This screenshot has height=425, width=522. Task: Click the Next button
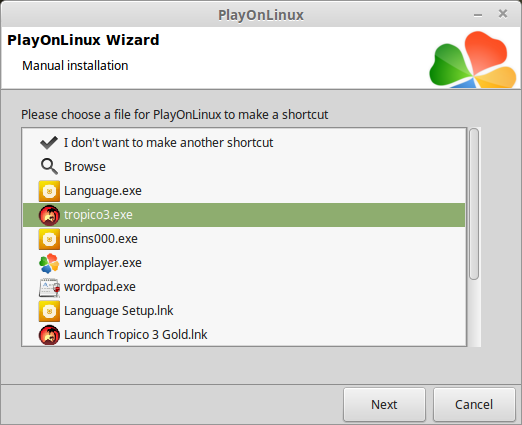click(x=384, y=405)
